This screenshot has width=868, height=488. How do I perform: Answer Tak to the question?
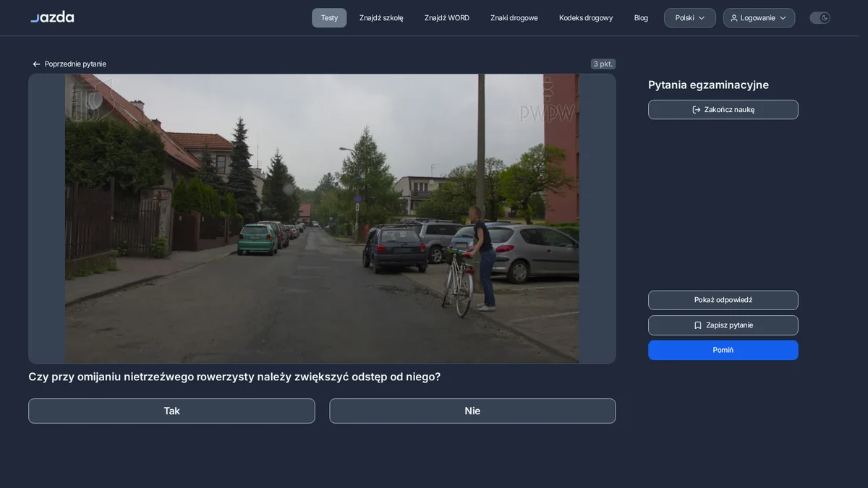pyautogui.click(x=171, y=411)
